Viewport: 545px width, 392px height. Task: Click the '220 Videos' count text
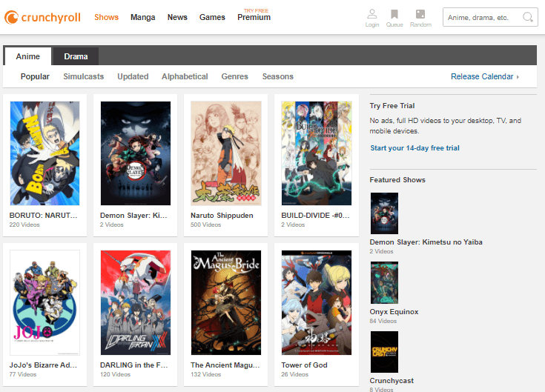click(x=24, y=225)
